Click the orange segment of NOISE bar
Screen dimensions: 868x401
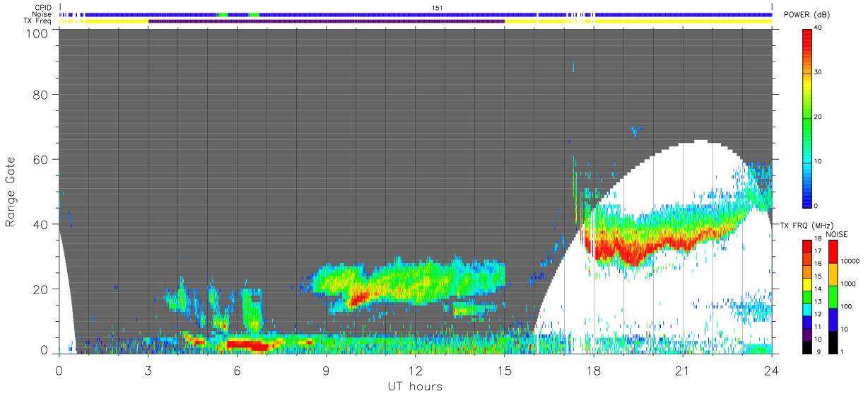833,274
